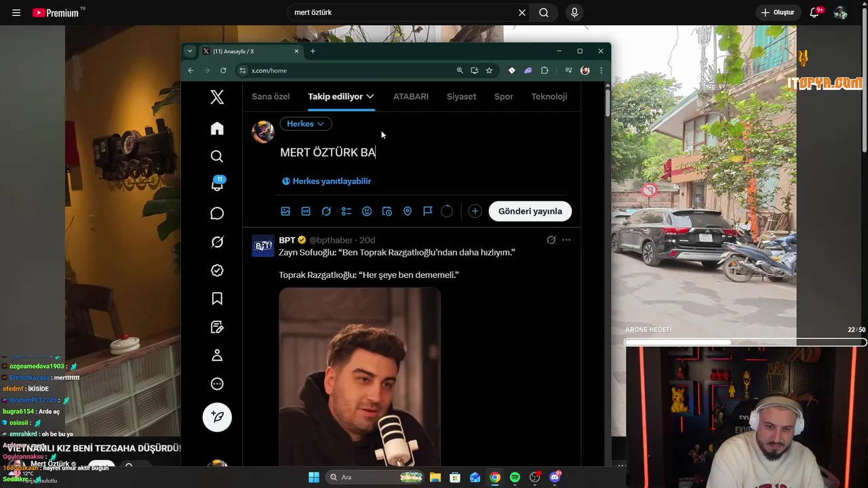Open Chrome tab search dropdown arrow
The image size is (868, 488).
click(x=189, y=51)
